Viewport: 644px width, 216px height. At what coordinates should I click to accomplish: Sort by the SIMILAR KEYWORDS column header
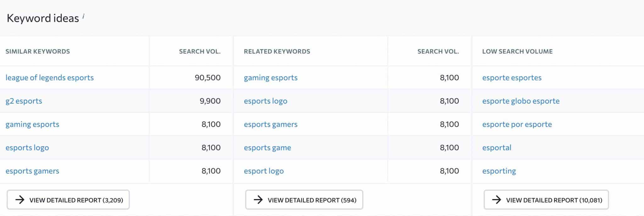coord(37,51)
